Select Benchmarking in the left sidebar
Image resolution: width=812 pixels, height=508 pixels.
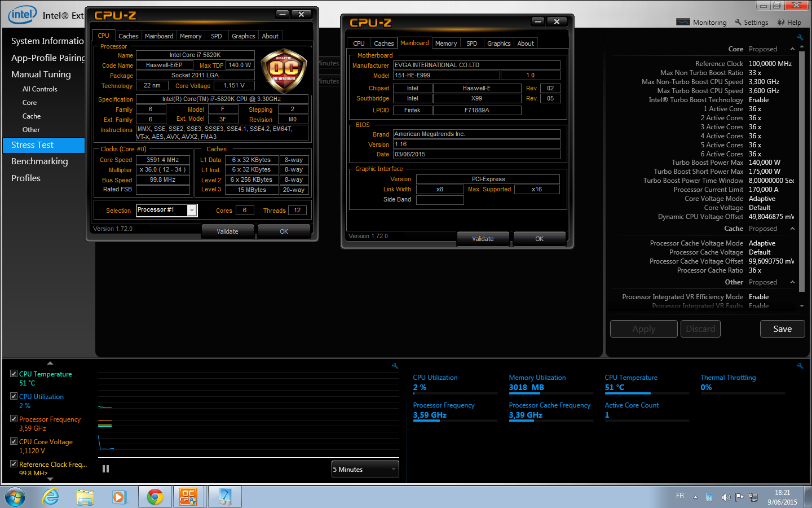click(39, 161)
